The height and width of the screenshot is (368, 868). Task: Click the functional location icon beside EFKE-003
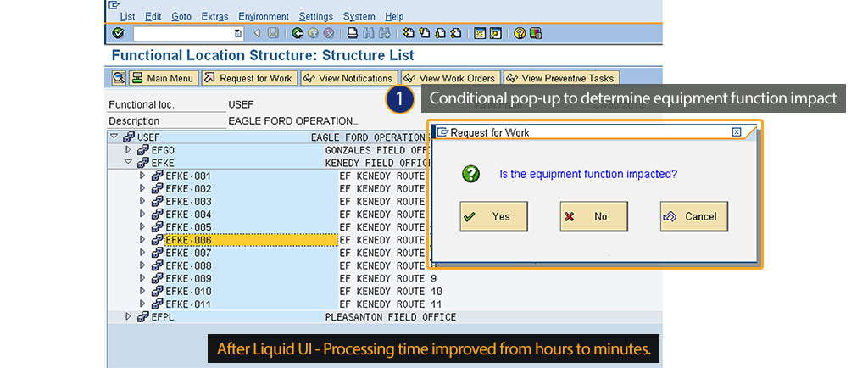coord(158,202)
